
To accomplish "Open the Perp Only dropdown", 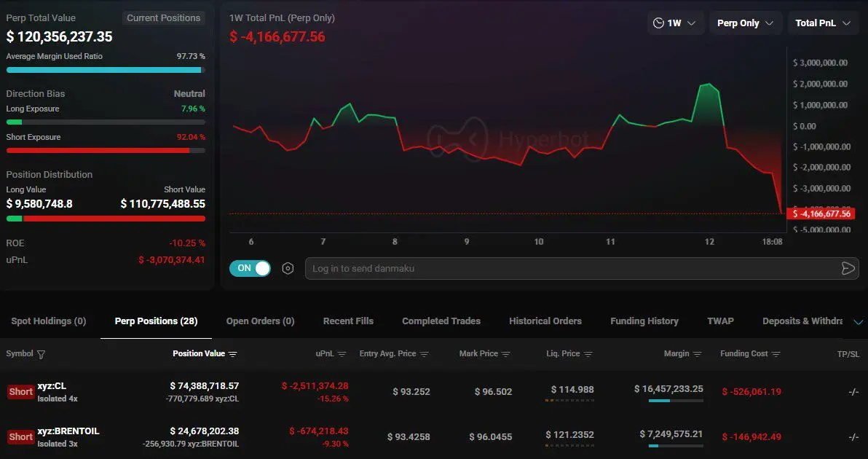I will point(745,23).
